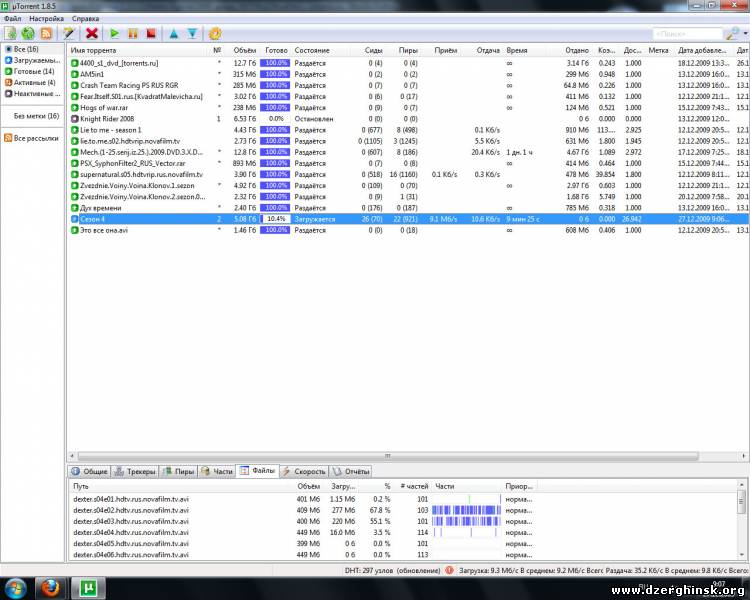Screen dimensions: 750x600
Task: Sort torrents by the Отдача column header
Action: pos(488,50)
